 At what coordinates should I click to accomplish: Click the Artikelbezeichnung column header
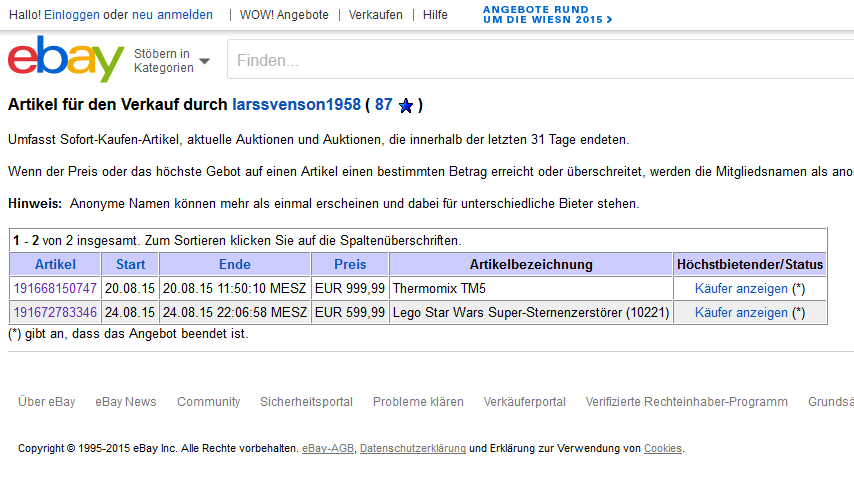coord(531,264)
